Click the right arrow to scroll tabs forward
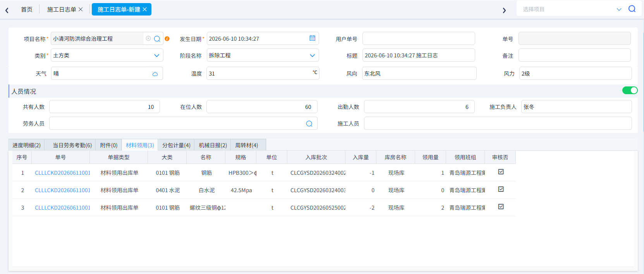The image size is (644, 274). click(504, 10)
